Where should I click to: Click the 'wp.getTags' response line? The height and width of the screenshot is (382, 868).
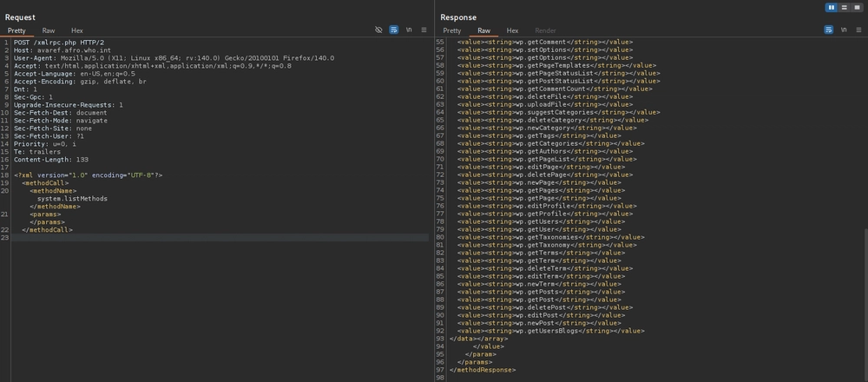pos(539,135)
